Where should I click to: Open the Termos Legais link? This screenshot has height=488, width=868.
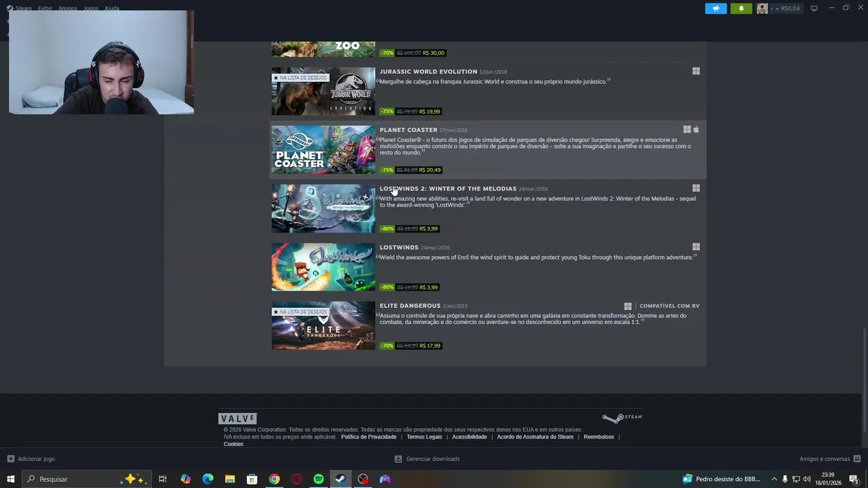425,437
